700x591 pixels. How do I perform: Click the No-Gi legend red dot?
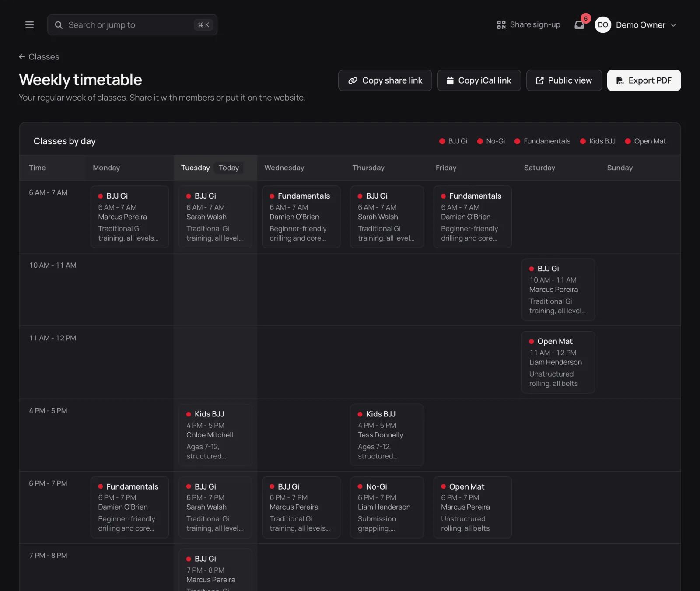[480, 141]
